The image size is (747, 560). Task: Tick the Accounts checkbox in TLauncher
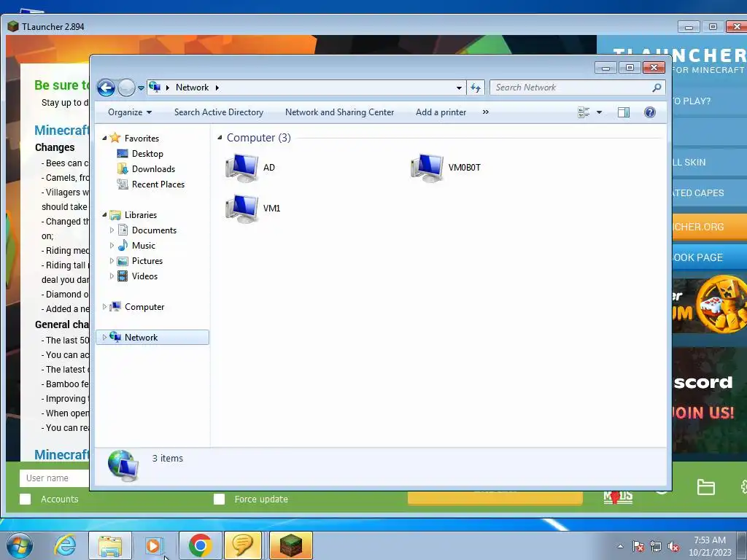tap(26, 499)
